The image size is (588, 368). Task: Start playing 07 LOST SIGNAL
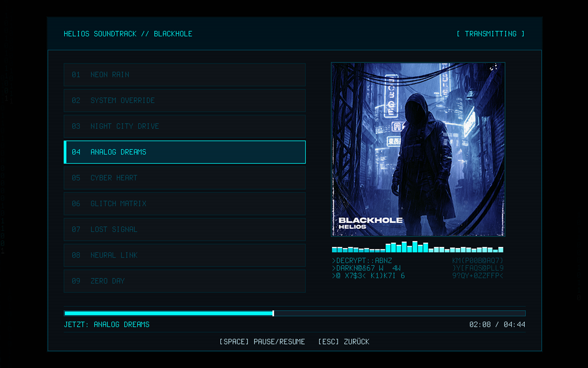pyautogui.click(x=184, y=229)
